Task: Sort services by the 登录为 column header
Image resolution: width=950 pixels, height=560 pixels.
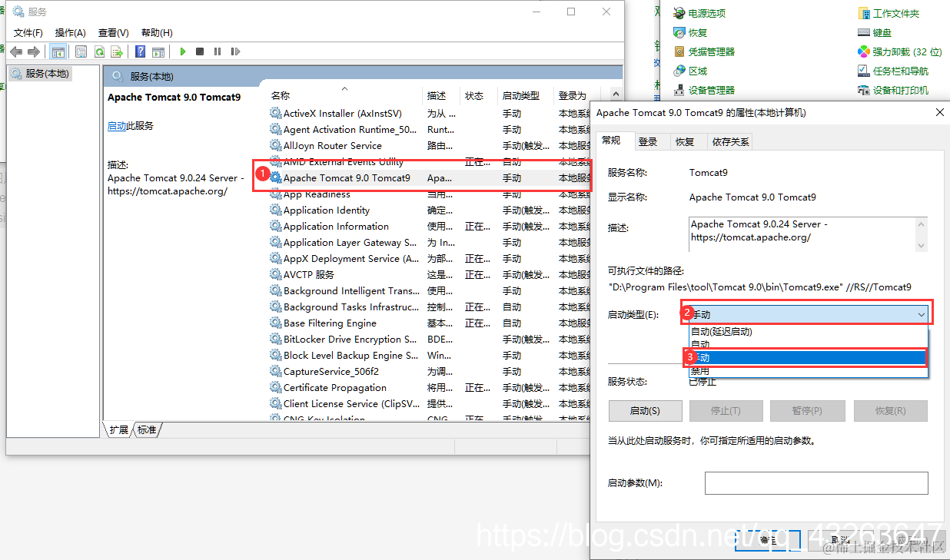Action: [x=573, y=95]
